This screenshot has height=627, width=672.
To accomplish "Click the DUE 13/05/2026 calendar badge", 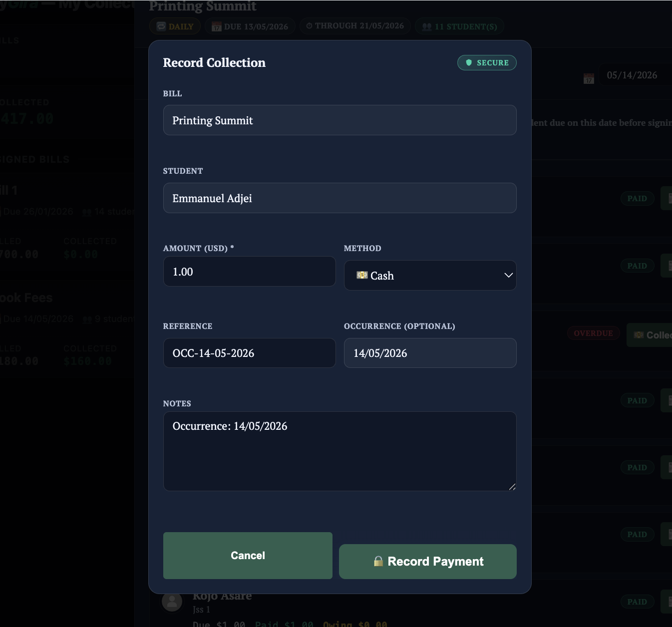I will [x=250, y=26].
